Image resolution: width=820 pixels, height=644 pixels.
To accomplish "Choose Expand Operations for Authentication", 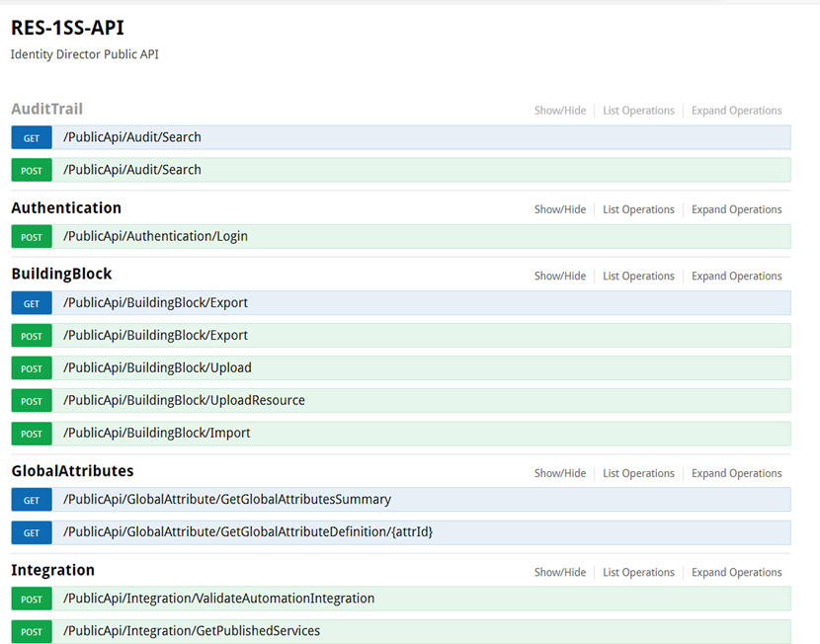I will [x=736, y=209].
